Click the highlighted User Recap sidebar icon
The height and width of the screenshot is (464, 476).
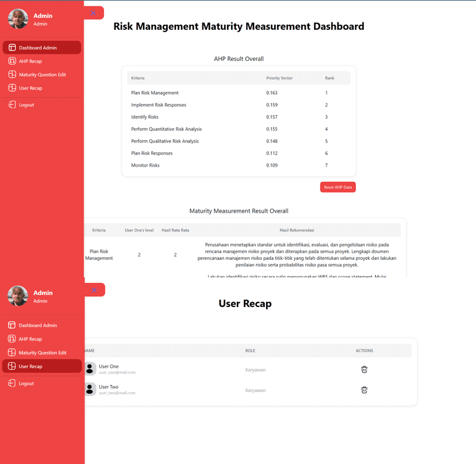[11, 366]
